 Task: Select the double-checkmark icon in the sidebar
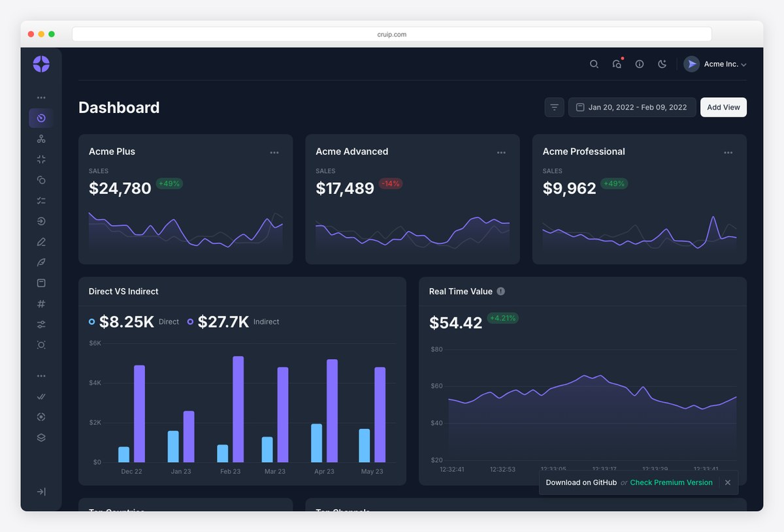pyautogui.click(x=41, y=396)
